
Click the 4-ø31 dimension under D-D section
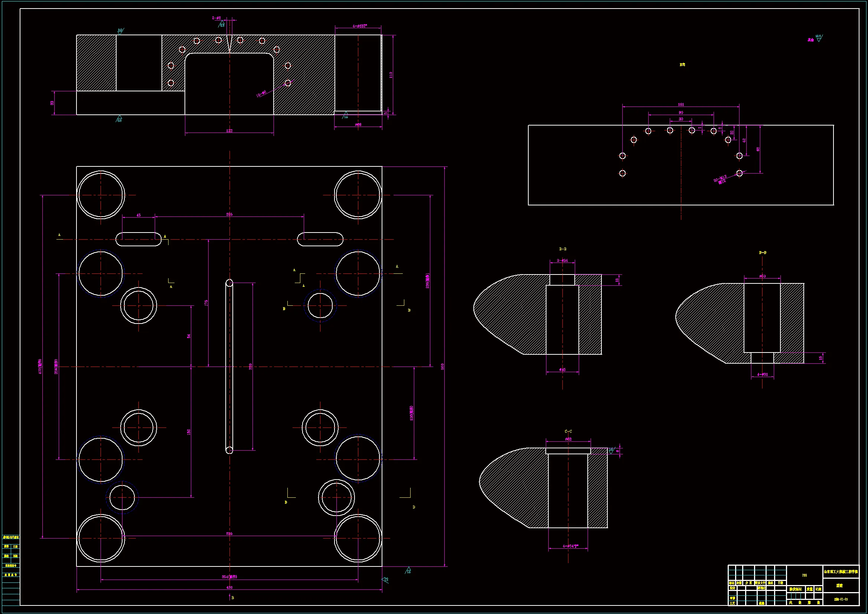[x=762, y=374]
